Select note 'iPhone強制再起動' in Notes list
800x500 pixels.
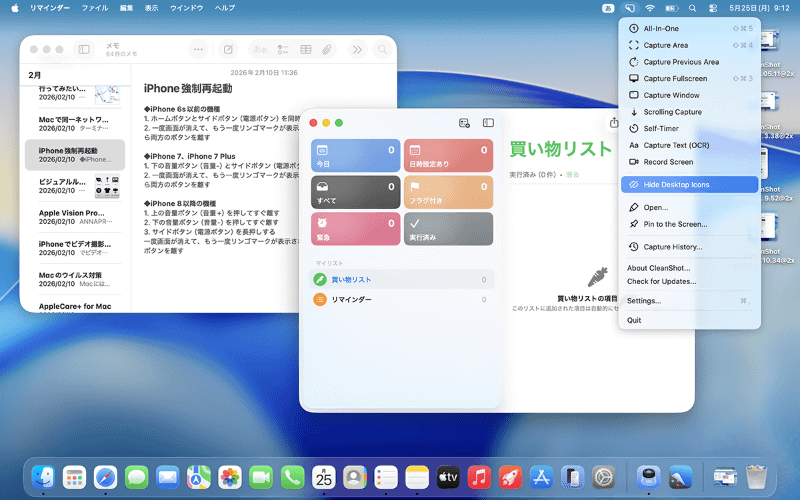coord(74,155)
